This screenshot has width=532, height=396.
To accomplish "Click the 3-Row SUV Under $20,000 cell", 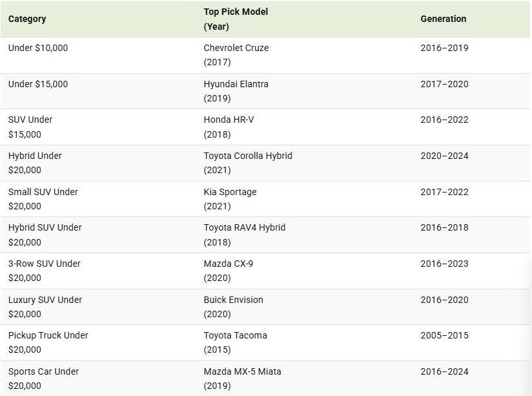I will coord(45,271).
